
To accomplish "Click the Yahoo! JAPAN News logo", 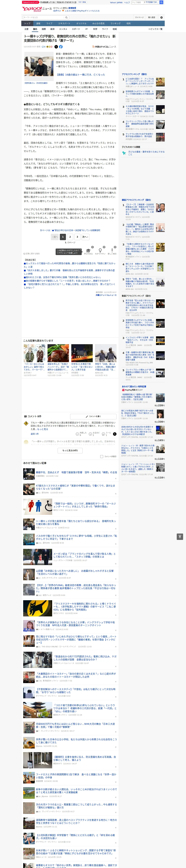I will click(x=37, y=9).
